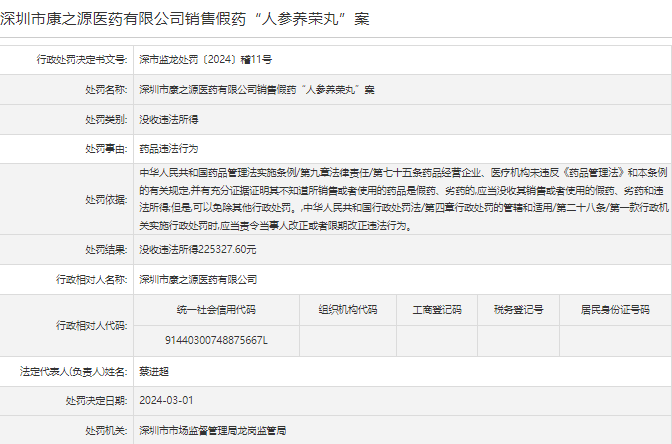Viewport: 672px width, 444px height.
Task: Select the 处罚类别 value 没收违法所得
Action: coord(169,120)
